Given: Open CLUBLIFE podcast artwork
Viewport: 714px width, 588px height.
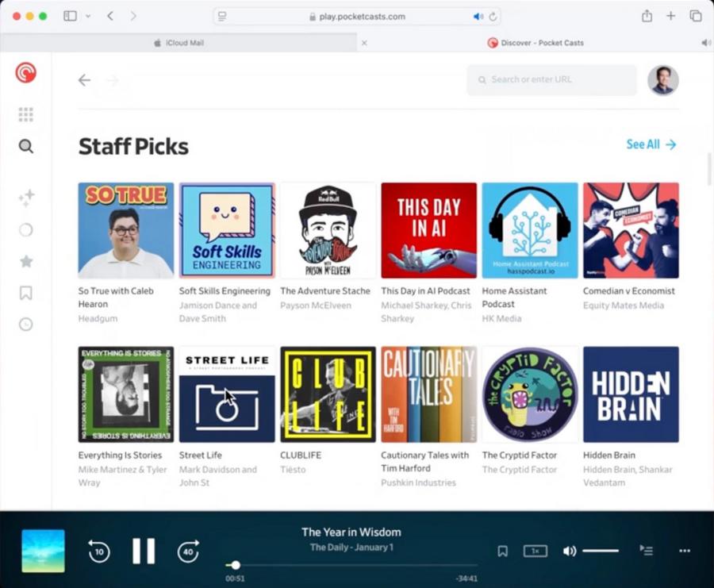Looking at the screenshot, I should click(x=328, y=394).
